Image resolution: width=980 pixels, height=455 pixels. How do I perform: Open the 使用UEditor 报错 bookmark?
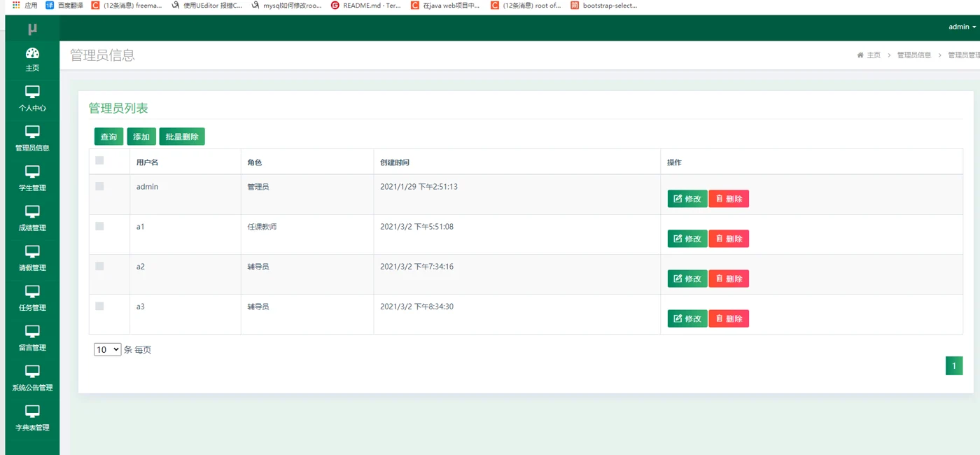pos(207,5)
